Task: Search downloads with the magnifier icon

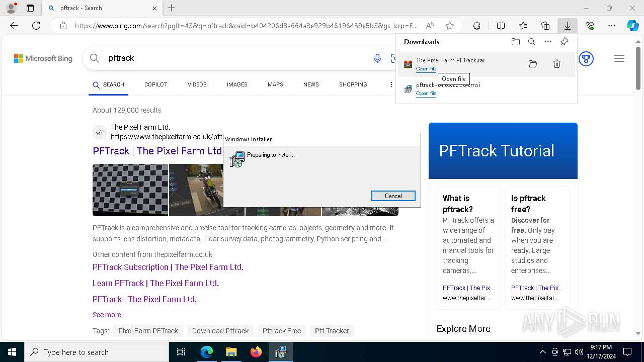Action: [x=532, y=42]
